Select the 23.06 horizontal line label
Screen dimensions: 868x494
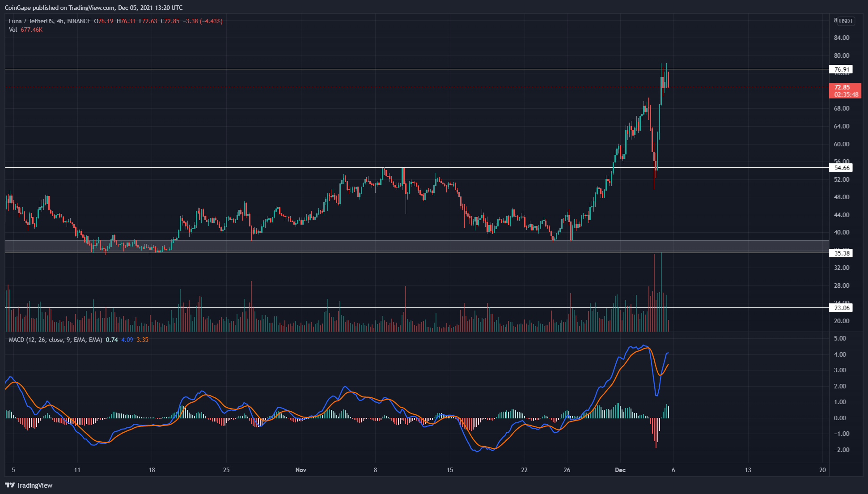[841, 308]
